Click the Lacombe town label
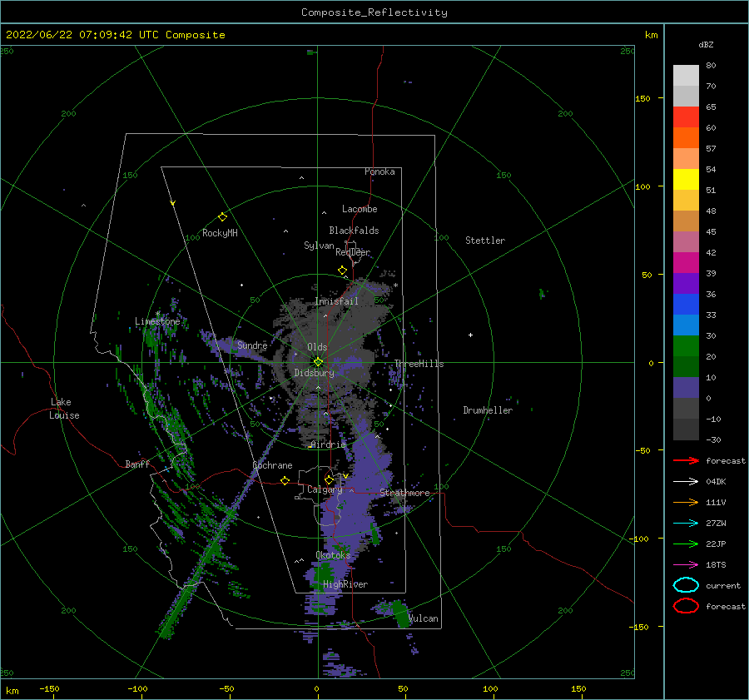 tap(360, 209)
